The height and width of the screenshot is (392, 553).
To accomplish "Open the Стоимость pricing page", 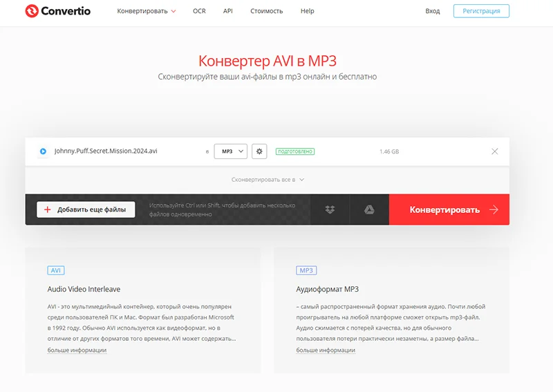I will (267, 11).
